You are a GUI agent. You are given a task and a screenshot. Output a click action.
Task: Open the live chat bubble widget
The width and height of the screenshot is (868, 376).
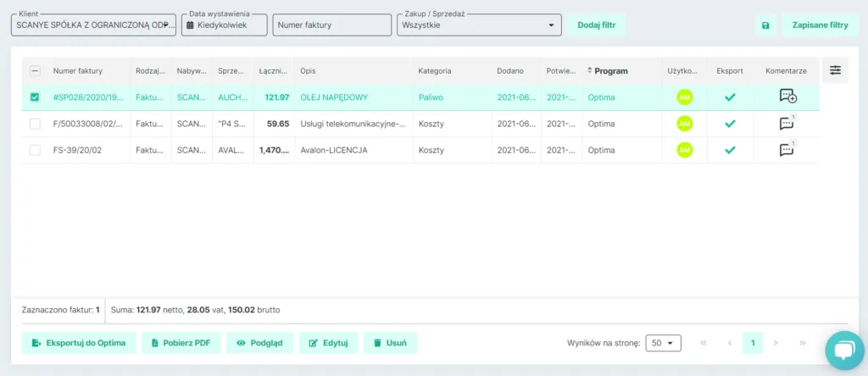click(x=845, y=350)
